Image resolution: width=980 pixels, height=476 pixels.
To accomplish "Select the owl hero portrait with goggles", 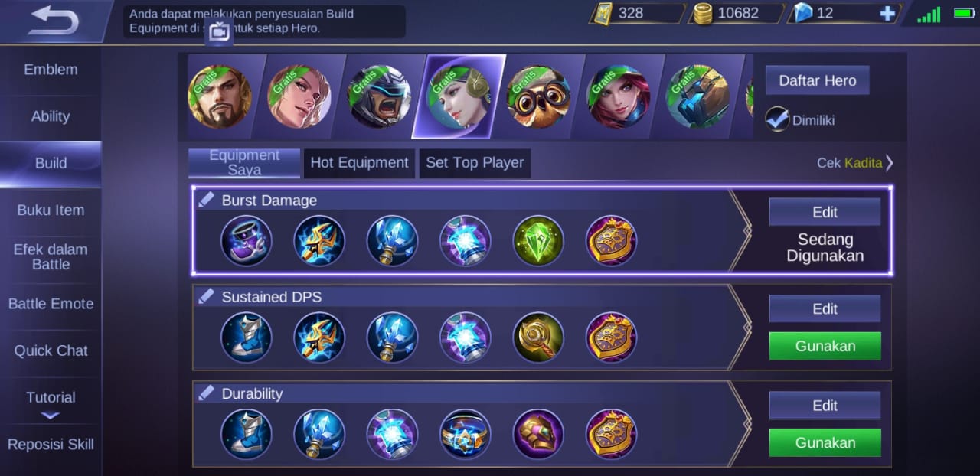I will coord(538,96).
